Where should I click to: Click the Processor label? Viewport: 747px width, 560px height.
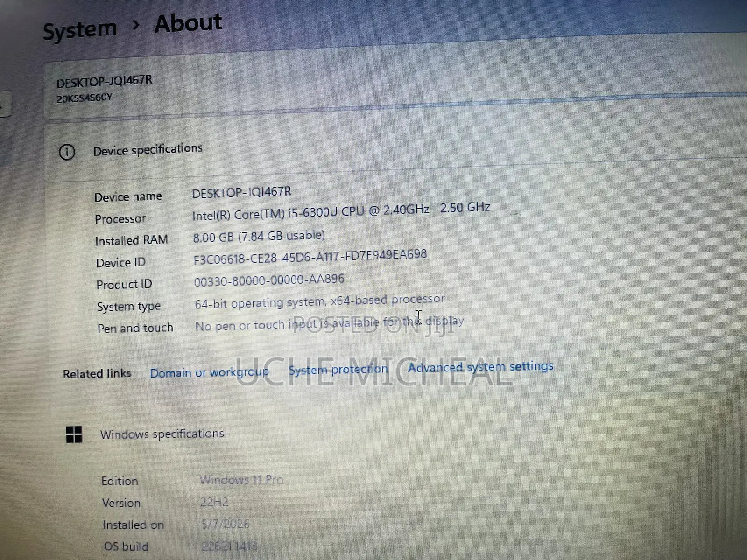pos(120,219)
